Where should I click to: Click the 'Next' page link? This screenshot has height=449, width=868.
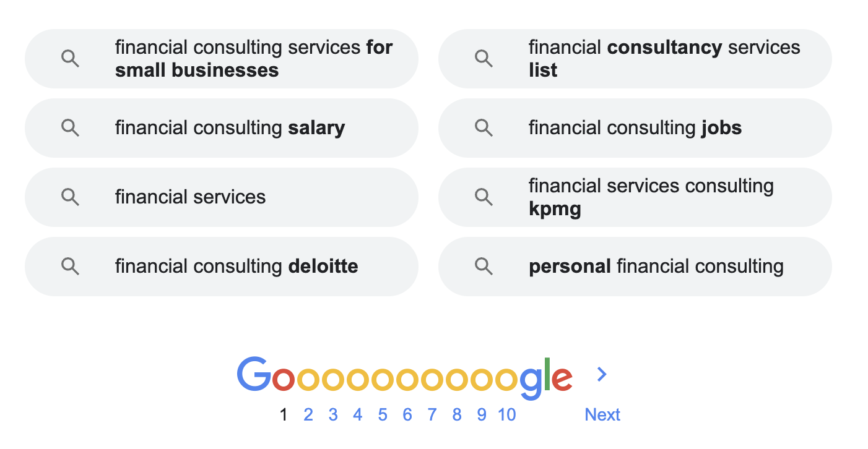[x=602, y=415]
